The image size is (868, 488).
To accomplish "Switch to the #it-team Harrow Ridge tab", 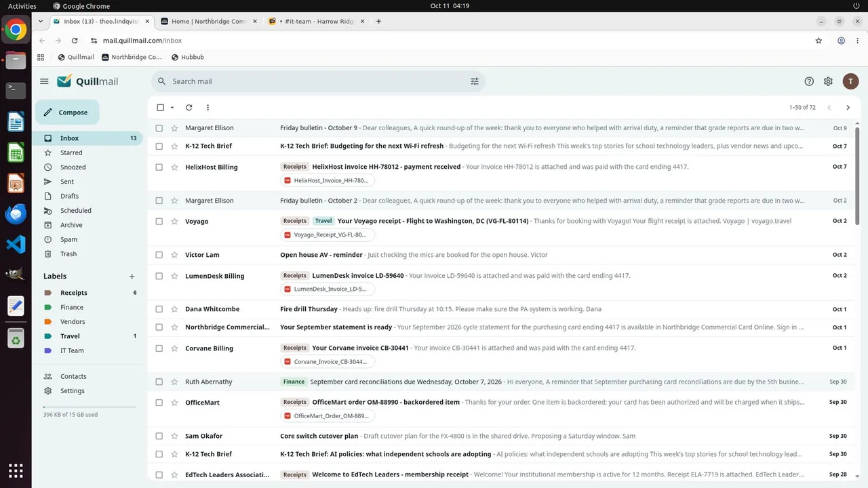I will [316, 21].
